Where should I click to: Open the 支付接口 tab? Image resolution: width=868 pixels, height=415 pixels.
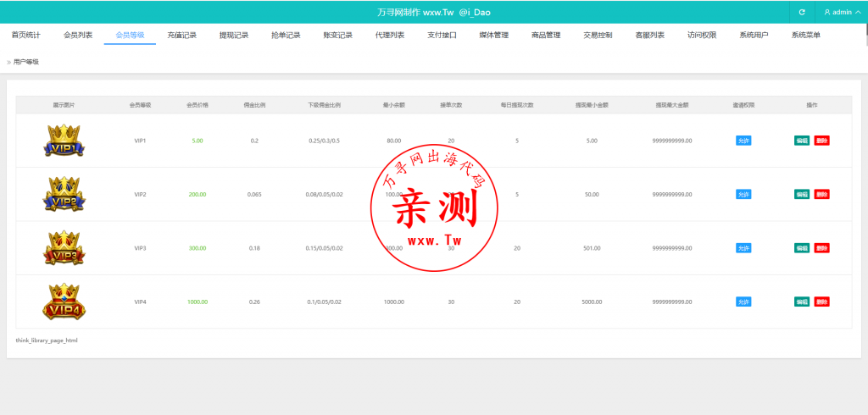point(442,36)
